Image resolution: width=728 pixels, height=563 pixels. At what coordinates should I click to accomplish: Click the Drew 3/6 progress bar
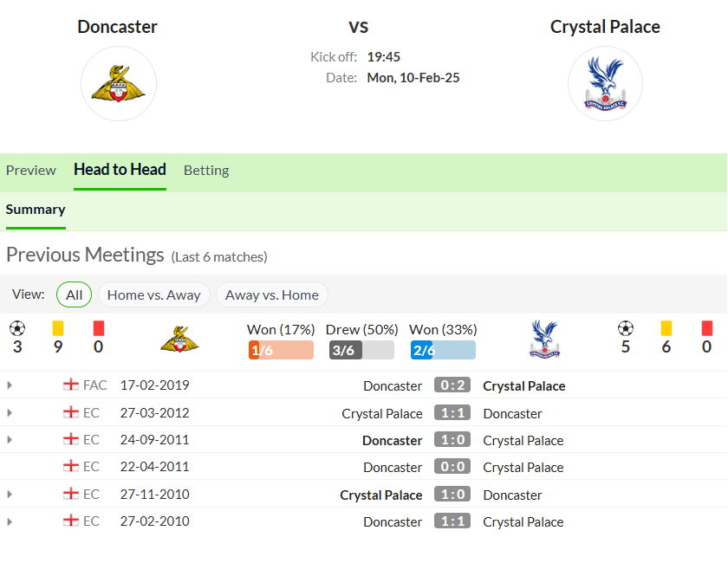(361, 350)
